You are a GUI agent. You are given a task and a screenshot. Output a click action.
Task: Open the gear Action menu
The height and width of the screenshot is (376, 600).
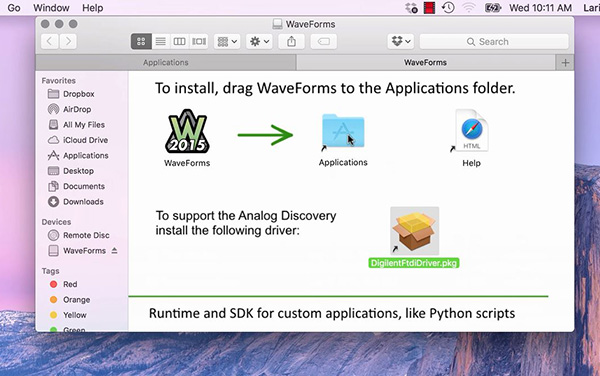click(x=259, y=41)
